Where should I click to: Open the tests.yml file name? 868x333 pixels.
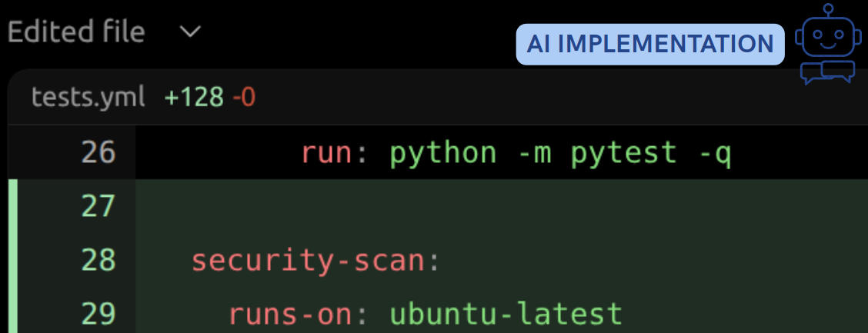point(88,98)
